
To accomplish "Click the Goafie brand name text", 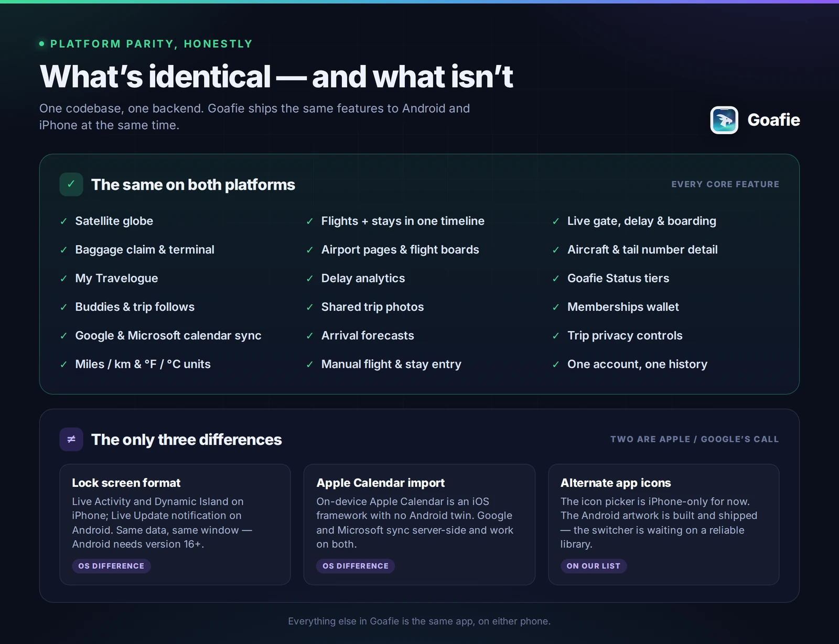I will 773,120.
